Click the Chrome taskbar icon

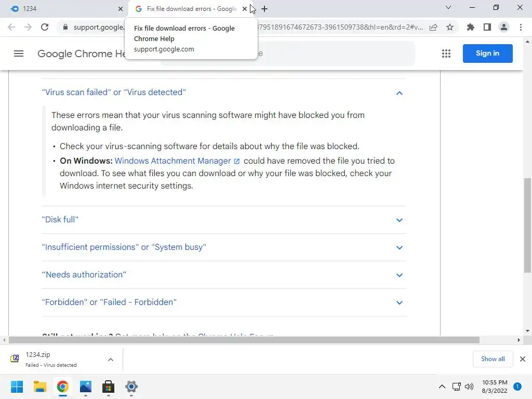tap(62, 387)
